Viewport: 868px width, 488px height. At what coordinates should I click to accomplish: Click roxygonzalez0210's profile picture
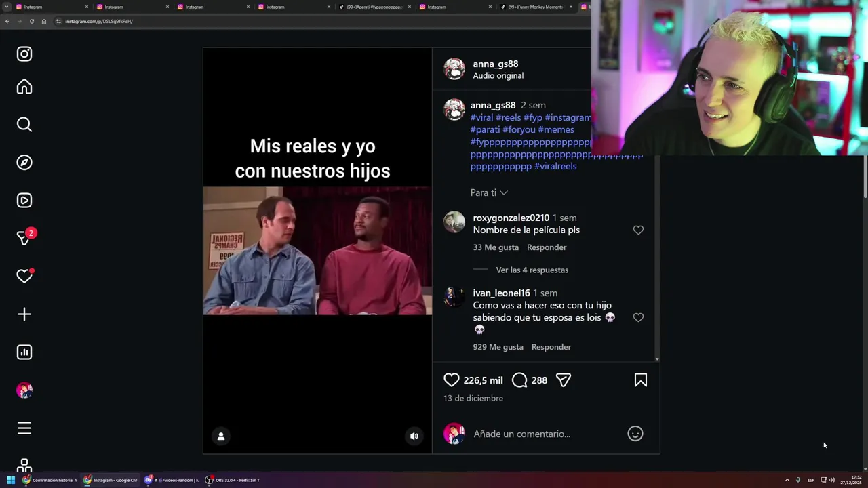tap(454, 222)
